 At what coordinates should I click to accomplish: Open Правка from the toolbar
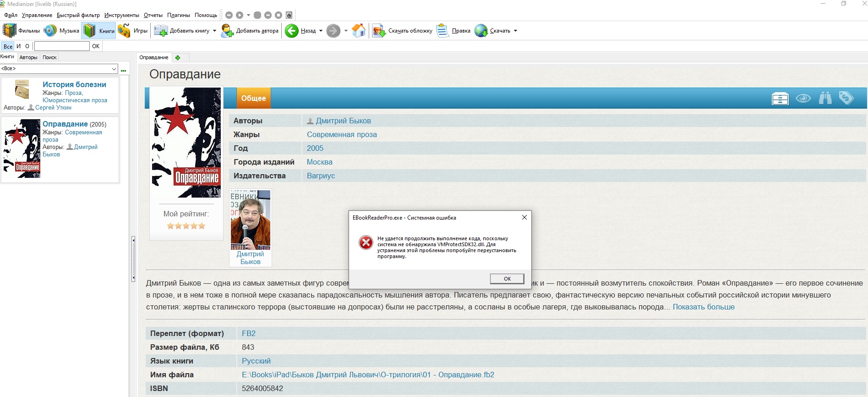tap(453, 31)
